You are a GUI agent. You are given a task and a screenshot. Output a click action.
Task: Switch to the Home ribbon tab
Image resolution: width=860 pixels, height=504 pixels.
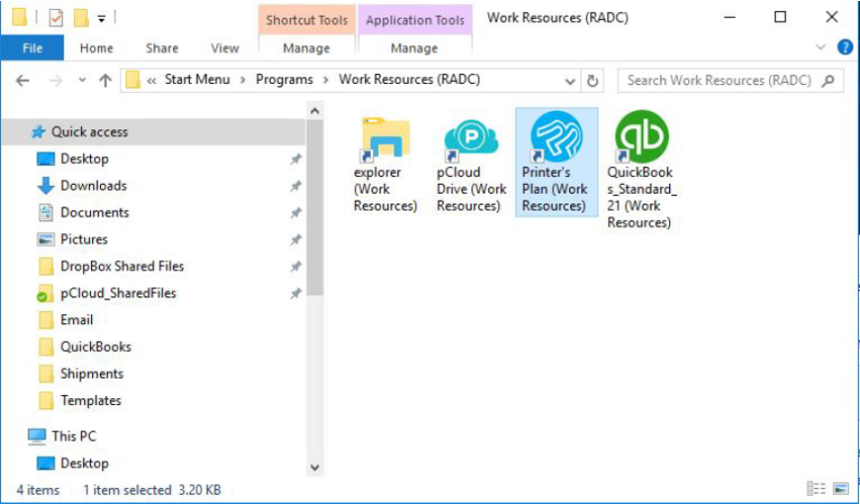point(97,48)
